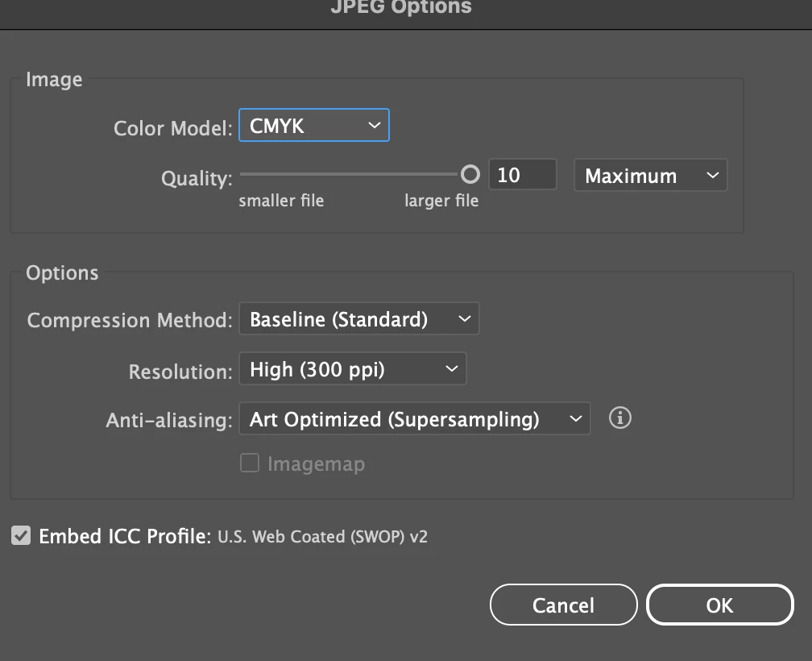Click the Quality value field showing 10
Viewport: 812px width, 661px height.
coord(523,175)
